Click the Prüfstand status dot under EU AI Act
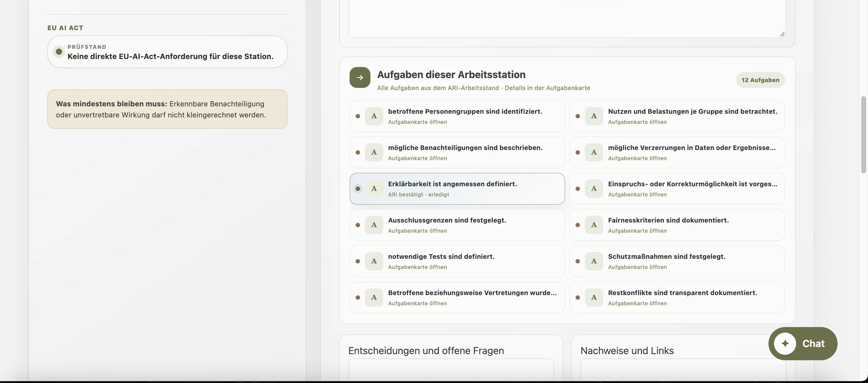This screenshot has width=868, height=383. pos(59,52)
